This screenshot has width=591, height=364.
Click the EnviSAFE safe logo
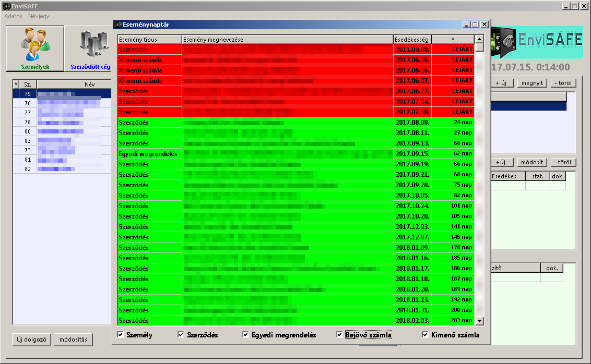[503, 43]
